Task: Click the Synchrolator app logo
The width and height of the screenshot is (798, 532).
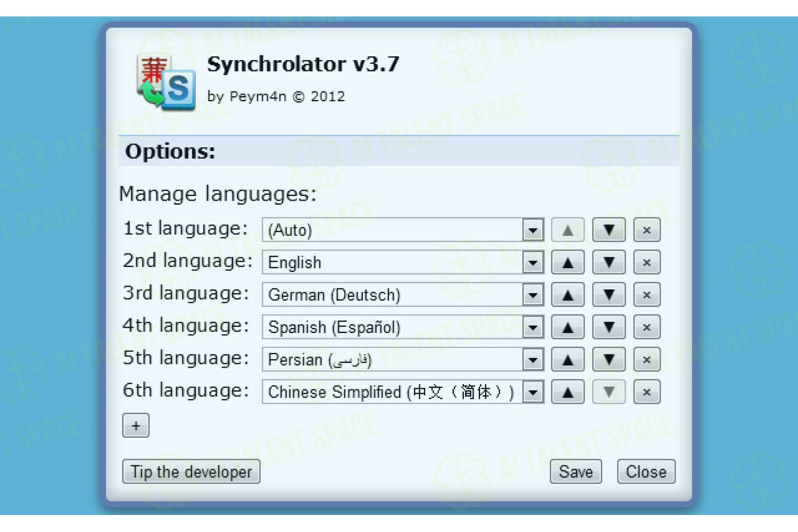Action: tap(166, 82)
